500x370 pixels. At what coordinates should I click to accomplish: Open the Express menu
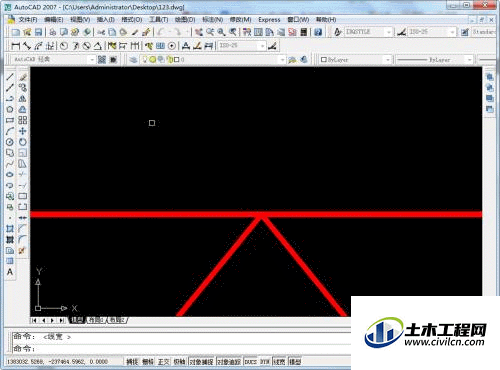tap(269, 20)
